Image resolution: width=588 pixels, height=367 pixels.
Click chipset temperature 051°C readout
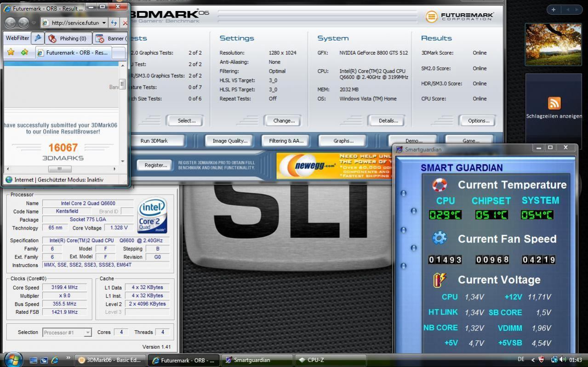pyautogui.click(x=491, y=215)
